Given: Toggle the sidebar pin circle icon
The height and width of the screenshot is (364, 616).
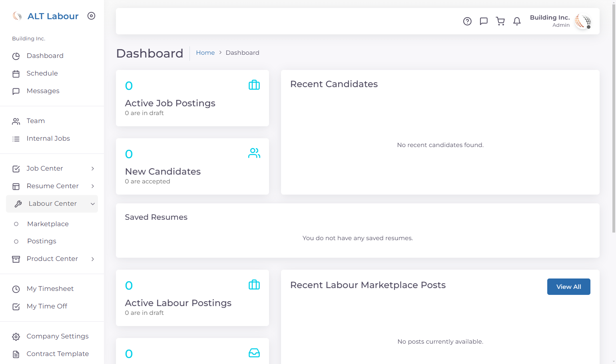Looking at the screenshot, I should pyautogui.click(x=92, y=16).
